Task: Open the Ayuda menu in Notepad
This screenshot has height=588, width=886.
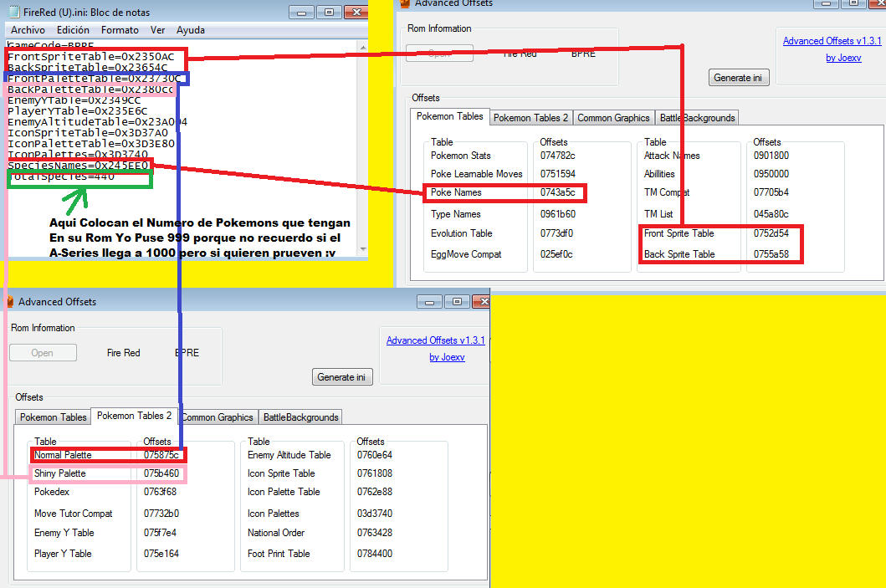Action: click(x=191, y=30)
